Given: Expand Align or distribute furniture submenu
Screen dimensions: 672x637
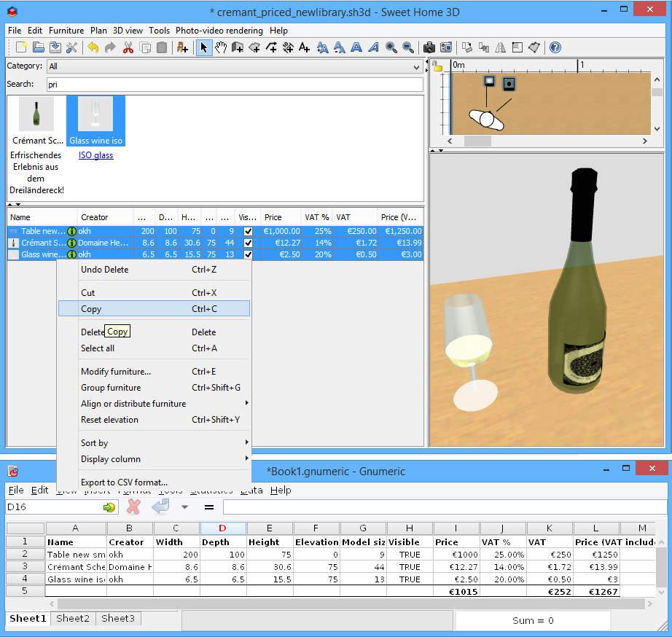Looking at the screenshot, I should point(154,403).
